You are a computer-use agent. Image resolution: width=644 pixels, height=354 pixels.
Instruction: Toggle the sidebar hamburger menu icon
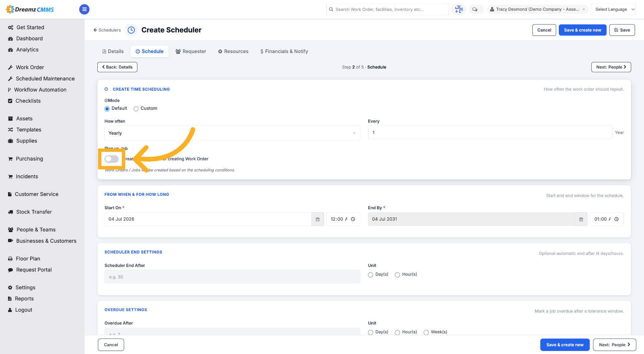point(84,9)
